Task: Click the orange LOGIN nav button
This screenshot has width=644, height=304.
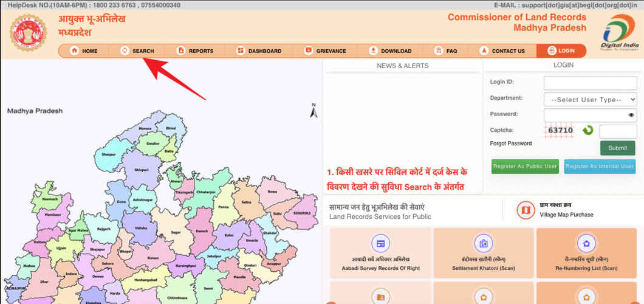Action: point(561,51)
